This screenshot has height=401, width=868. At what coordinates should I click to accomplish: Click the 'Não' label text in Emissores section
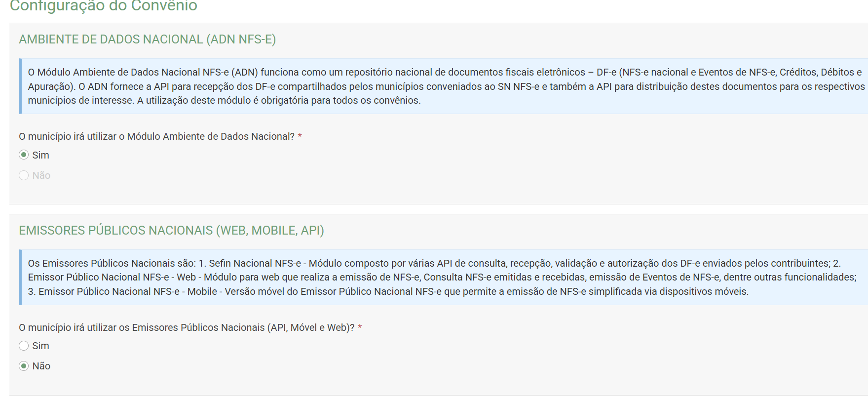tap(41, 366)
